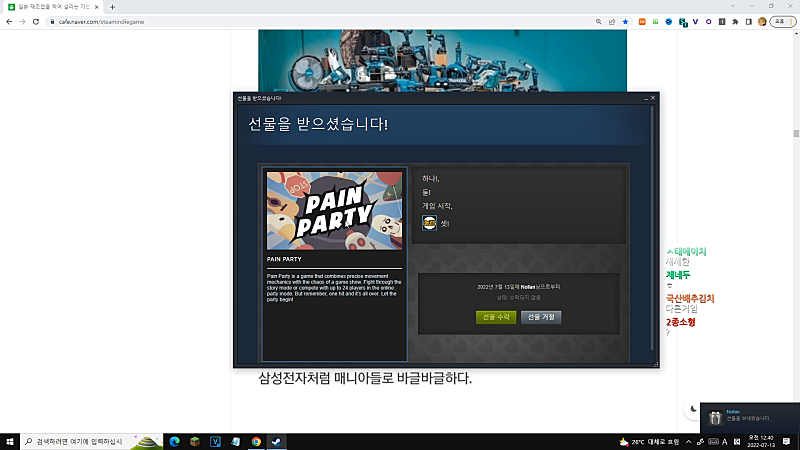This screenshot has width=800, height=450.
Task: Click the 계네두 chat username
Action: tap(678, 275)
